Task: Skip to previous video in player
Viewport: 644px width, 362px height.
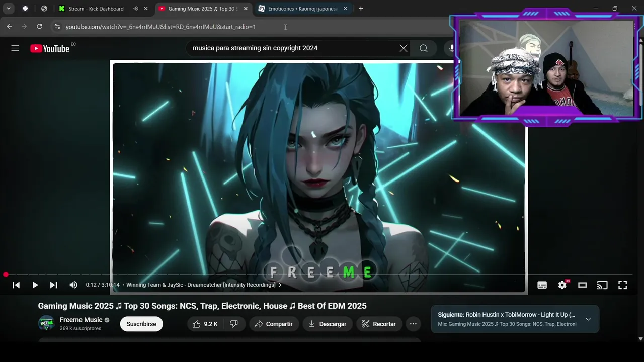Action: click(16, 285)
